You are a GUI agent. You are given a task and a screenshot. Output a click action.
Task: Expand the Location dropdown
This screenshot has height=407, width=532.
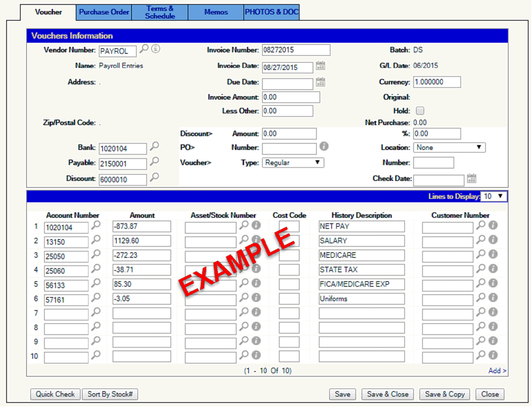point(449,147)
